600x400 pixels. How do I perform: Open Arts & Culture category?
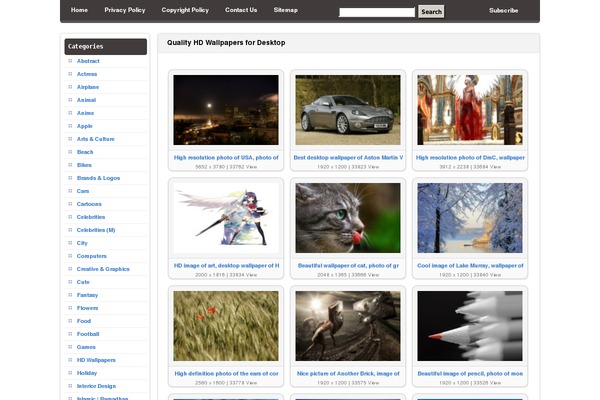coord(96,139)
